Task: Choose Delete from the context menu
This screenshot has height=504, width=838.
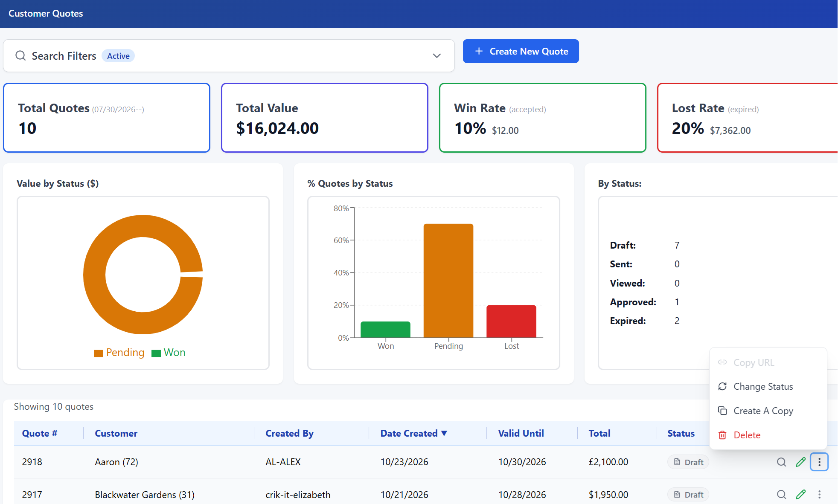Action: pos(768,435)
